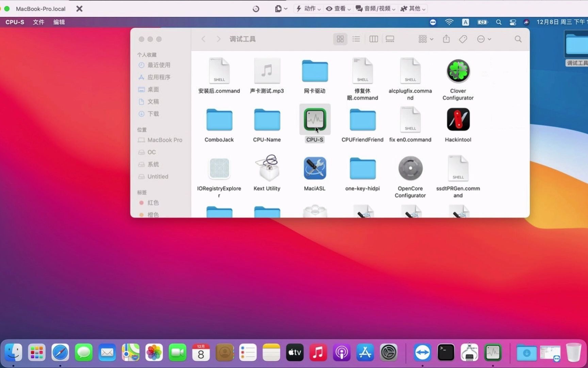Switch Finder to icon view
The width and height of the screenshot is (588, 368).
point(340,39)
